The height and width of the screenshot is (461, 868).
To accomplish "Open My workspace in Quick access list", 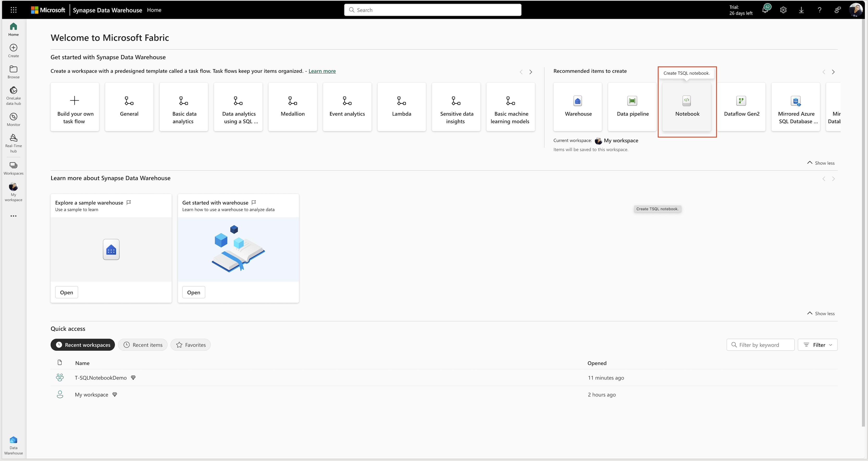I will click(x=91, y=394).
